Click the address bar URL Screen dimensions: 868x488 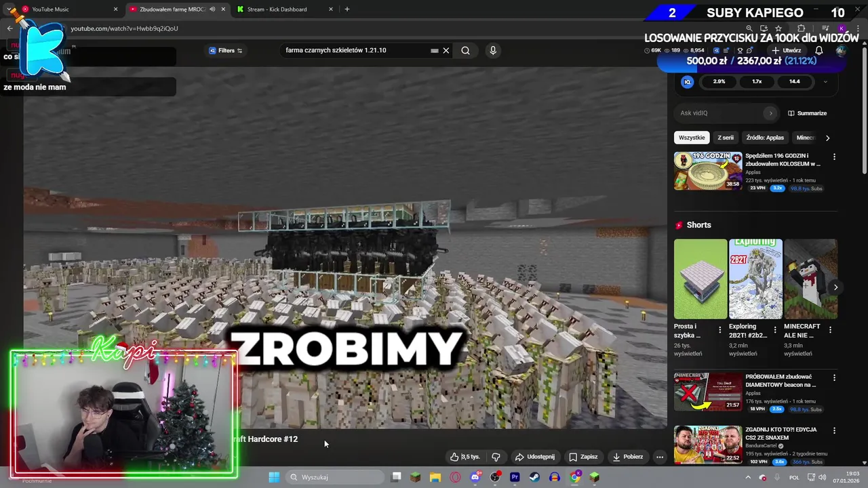(x=124, y=28)
